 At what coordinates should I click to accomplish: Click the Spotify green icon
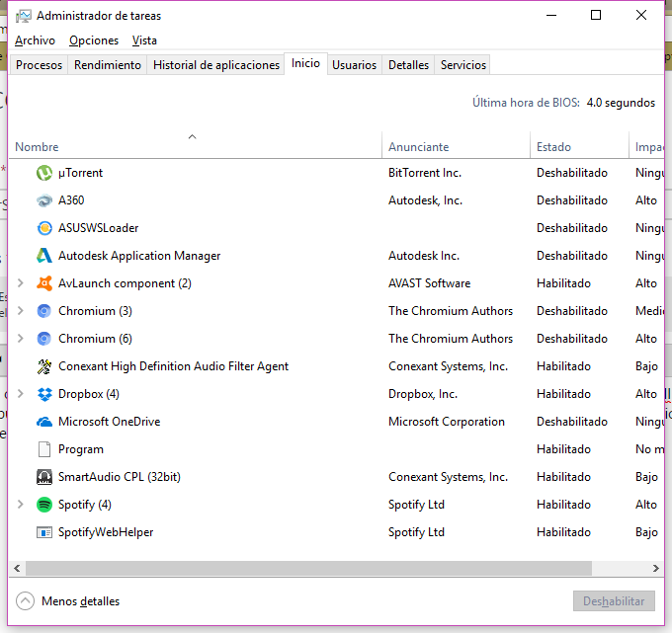[44, 505]
